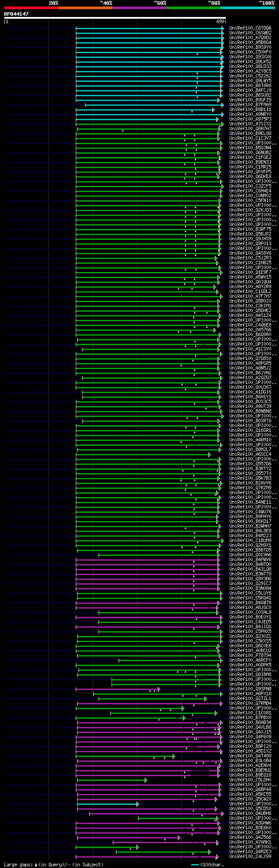The width and height of the screenshot is (279, 868).
Task: Click the green ~80% identity legend segment
Action: tap(194, 8)
